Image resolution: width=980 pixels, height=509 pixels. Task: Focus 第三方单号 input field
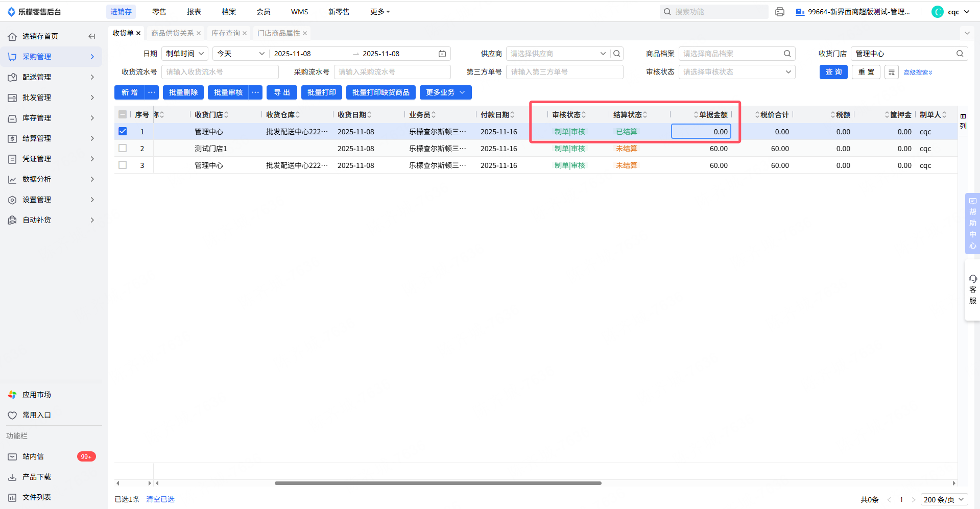(565, 72)
